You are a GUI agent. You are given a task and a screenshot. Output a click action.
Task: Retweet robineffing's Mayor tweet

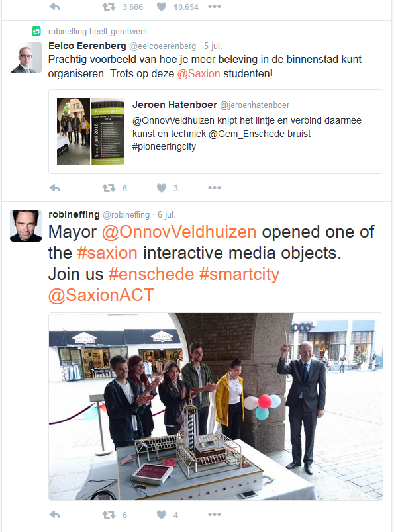109,515
